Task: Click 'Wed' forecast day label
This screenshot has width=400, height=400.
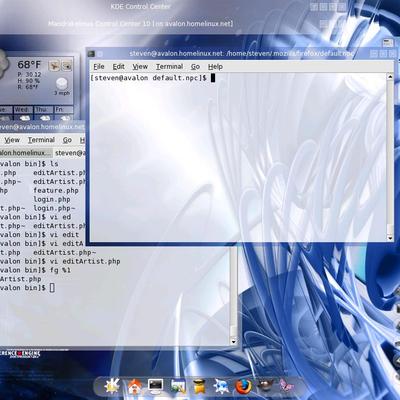Action: point(22,109)
